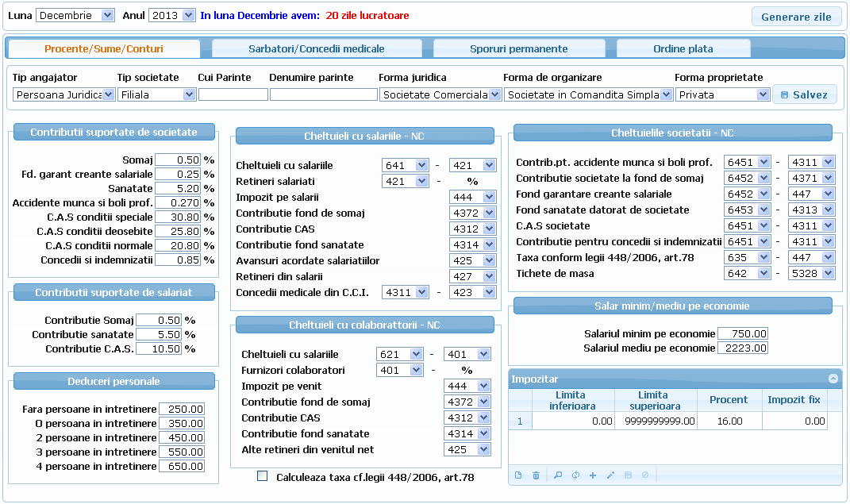Click the grayed save disk icon in Impozitar toolbar
850x504 pixels.
pos(629,475)
